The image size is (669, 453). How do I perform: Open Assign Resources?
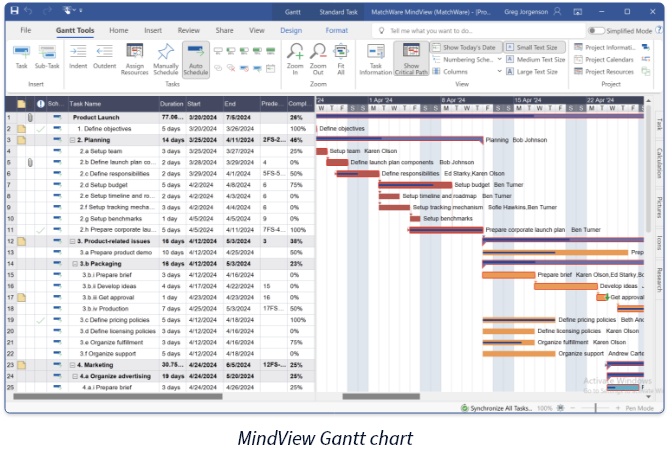(x=134, y=59)
